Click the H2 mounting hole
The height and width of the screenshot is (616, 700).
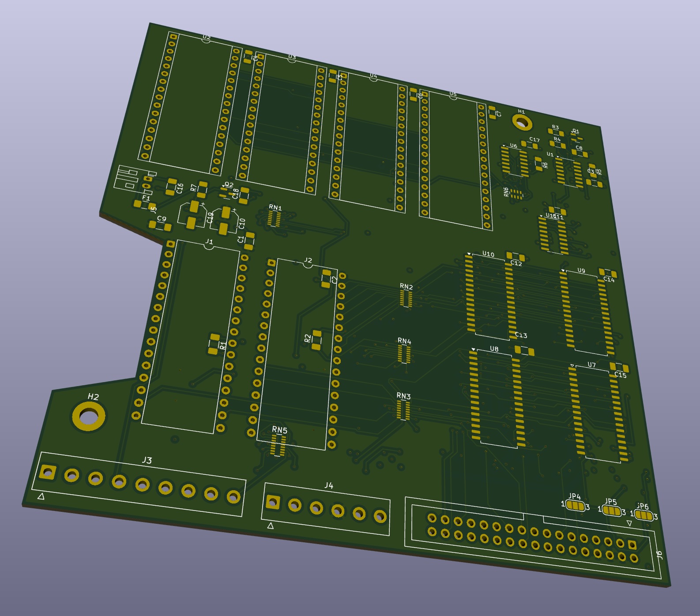coord(89,416)
